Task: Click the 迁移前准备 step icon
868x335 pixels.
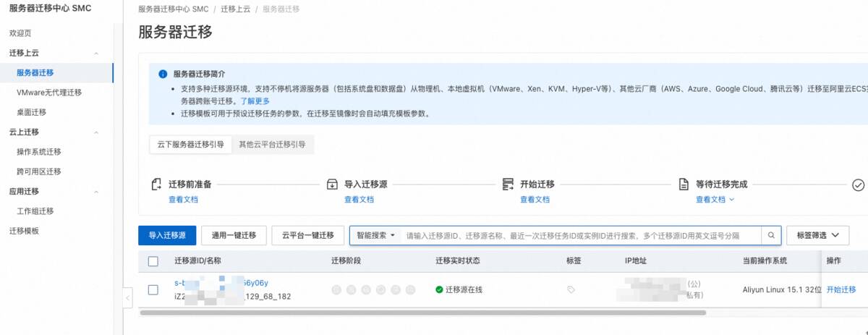Action: [x=156, y=185]
